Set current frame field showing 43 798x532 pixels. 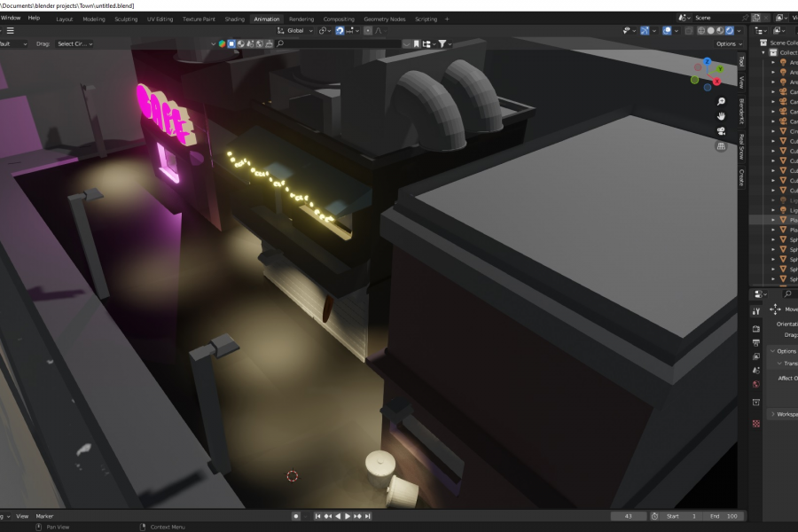pos(629,516)
